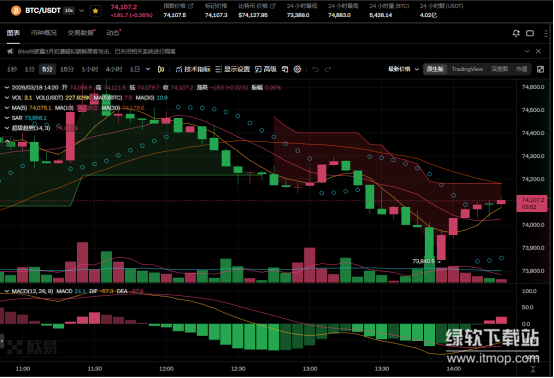The width and height of the screenshot is (554, 378).
Task: Dismiss the announcement bar
Action: tap(538, 51)
